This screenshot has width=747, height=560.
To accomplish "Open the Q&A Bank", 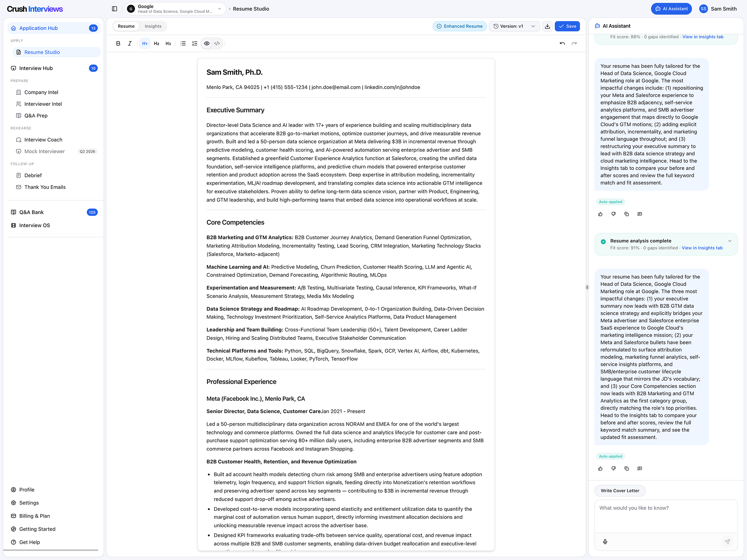I will point(54,212).
